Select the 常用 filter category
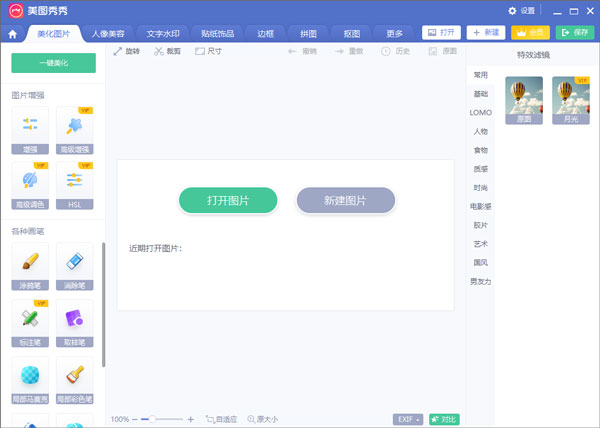This screenshot has width=600, height=428. tap(481, 75)
